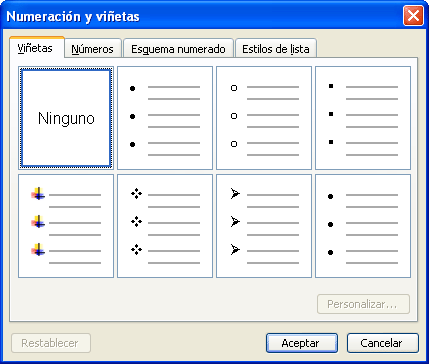Viewport: 429px width, 364px height.
Task: Switch to the Viñetas tab
Action: pyautogui.click(x=37, y=48)
